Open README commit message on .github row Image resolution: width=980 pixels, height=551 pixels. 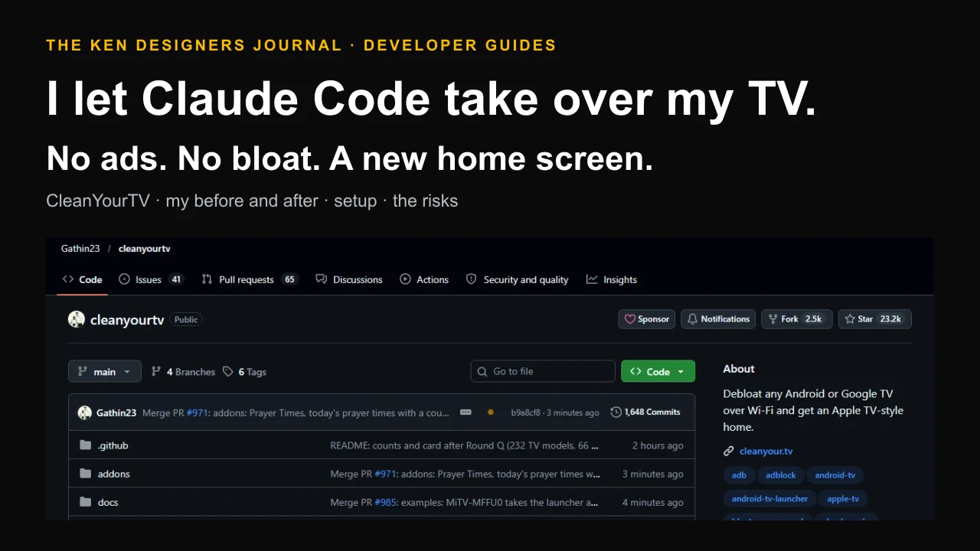click(465, 445)
